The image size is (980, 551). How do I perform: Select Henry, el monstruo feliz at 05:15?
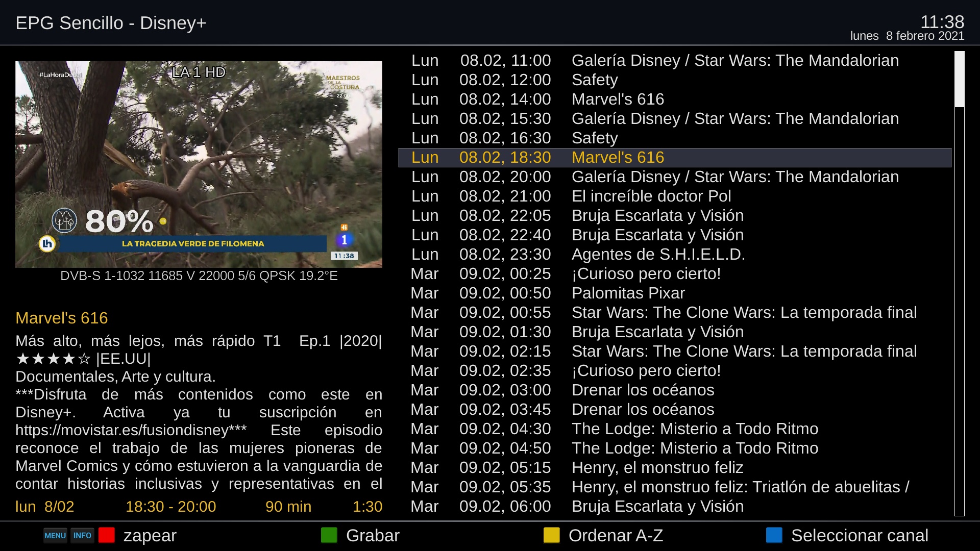(x=657, y=468)
